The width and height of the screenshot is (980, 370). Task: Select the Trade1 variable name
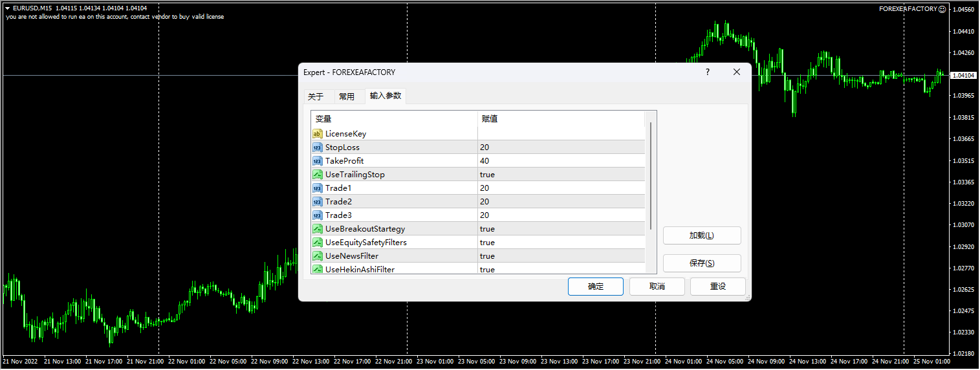coord(339,188)
